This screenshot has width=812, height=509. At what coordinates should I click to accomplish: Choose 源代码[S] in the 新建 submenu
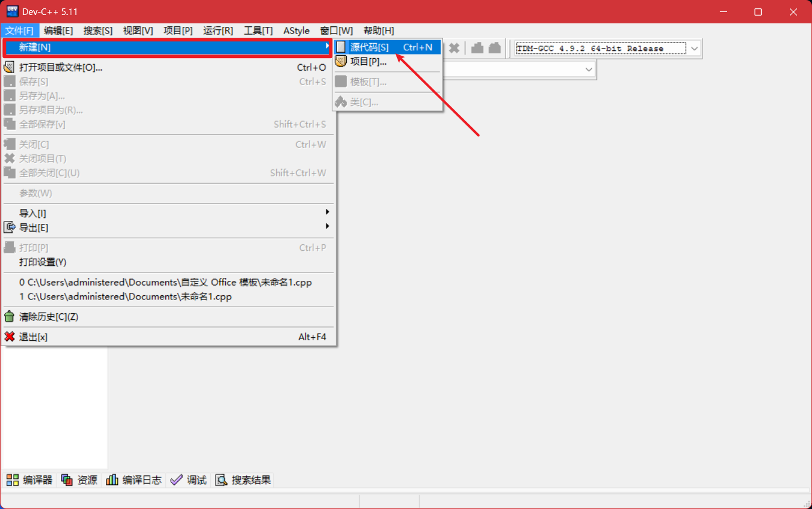[387, 47]
